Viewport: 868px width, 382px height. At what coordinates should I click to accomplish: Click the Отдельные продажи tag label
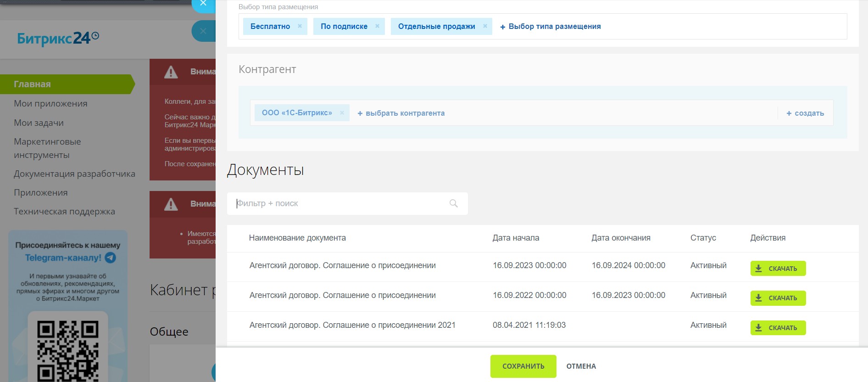pos(437,27)
